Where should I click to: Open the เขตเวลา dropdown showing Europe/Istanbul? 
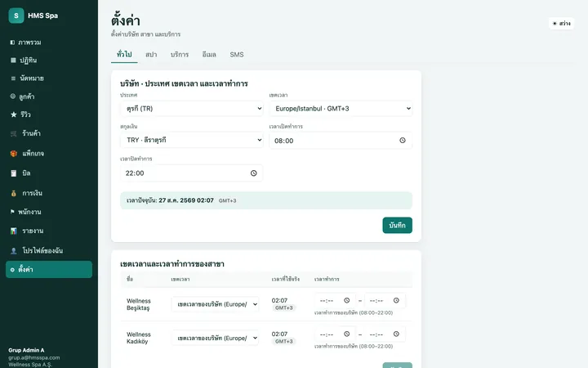pos(341,109)
